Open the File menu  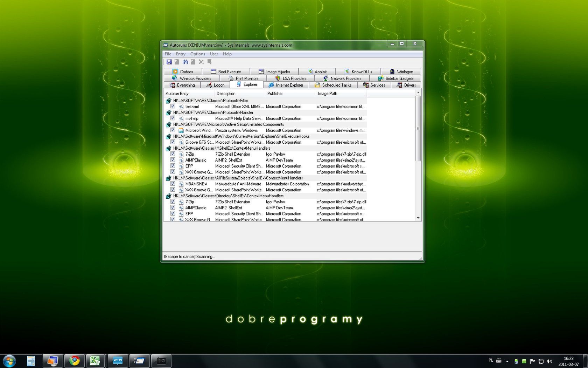168,54
